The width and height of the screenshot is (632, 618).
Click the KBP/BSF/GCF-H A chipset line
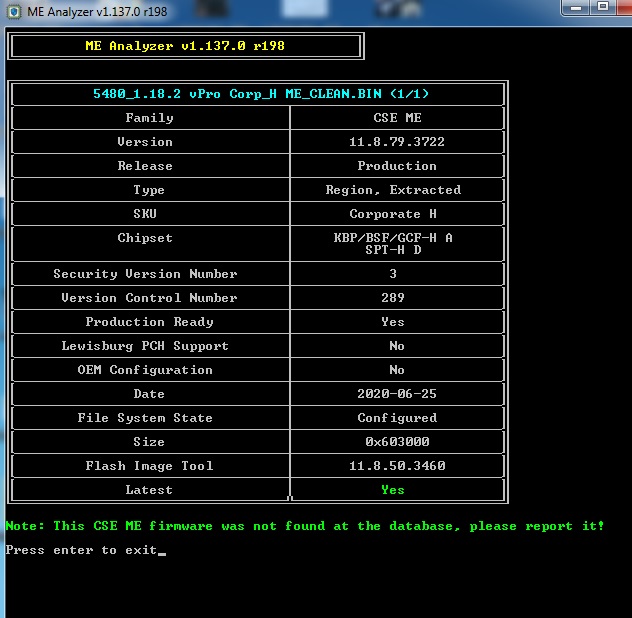(x=393, y=238)
